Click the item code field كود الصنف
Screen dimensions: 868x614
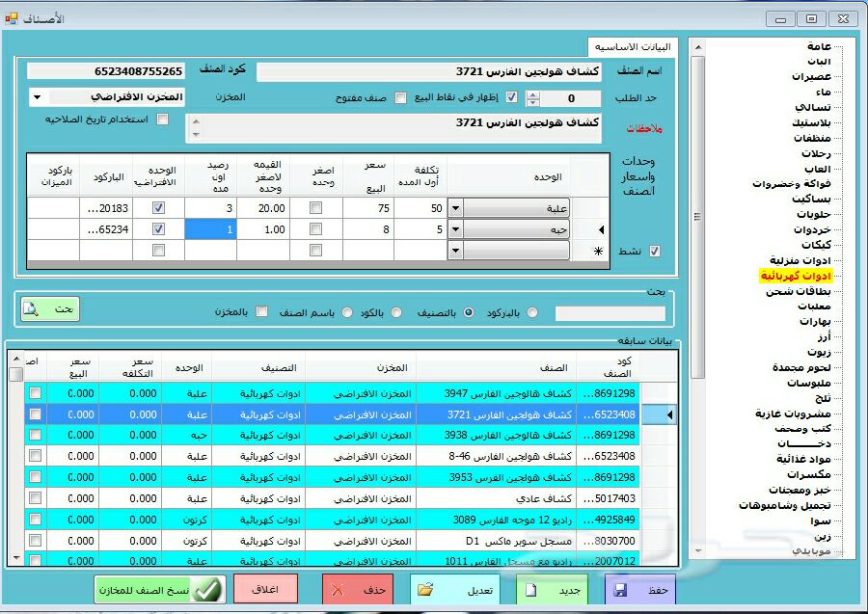pyautogui.click(x=106, y=71)
